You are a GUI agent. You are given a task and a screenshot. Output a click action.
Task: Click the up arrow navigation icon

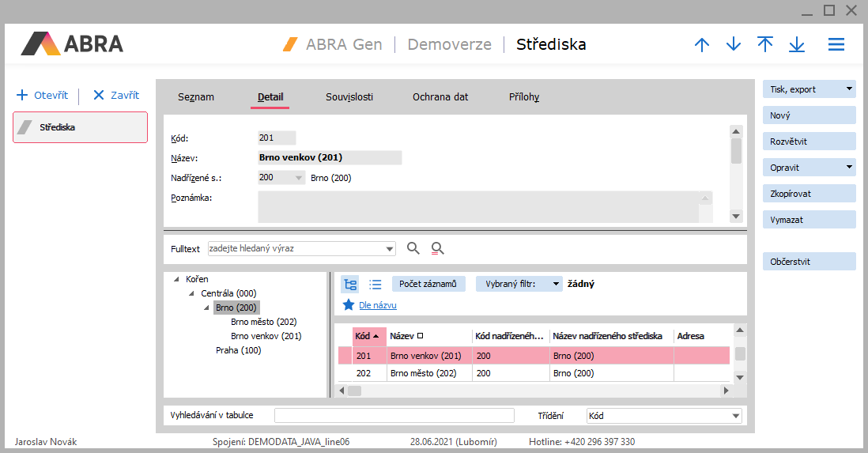701,45
